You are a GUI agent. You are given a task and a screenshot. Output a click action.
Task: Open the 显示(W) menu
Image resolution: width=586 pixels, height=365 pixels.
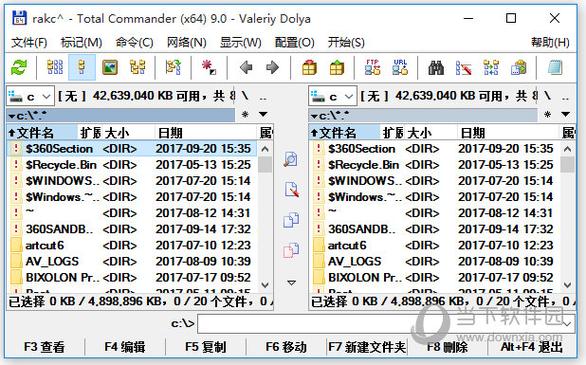pyautogui.click(x=240, y=42)
